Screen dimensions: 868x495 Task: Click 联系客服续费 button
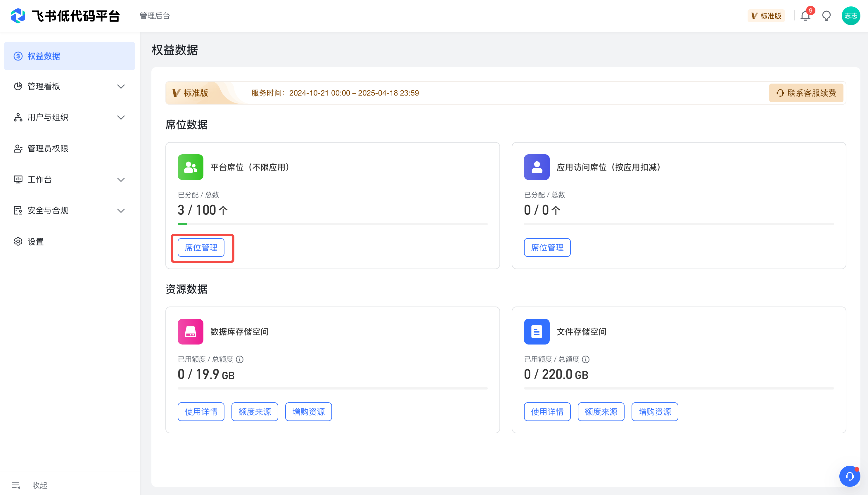pyautogui.click(x=806, y=93)
